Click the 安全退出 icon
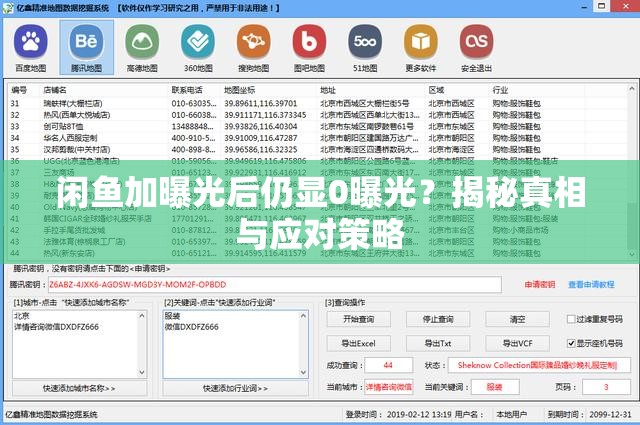 pyautogui.click(x=476, y=48)
